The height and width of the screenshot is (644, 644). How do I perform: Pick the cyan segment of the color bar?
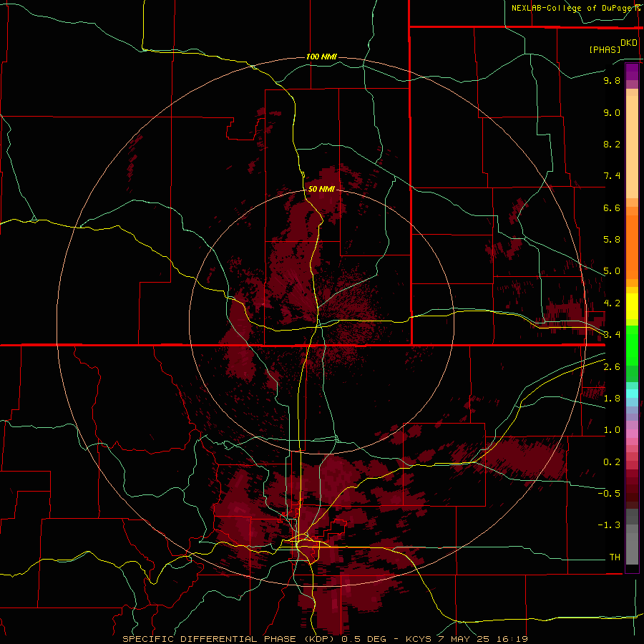(x=632, y=394)
